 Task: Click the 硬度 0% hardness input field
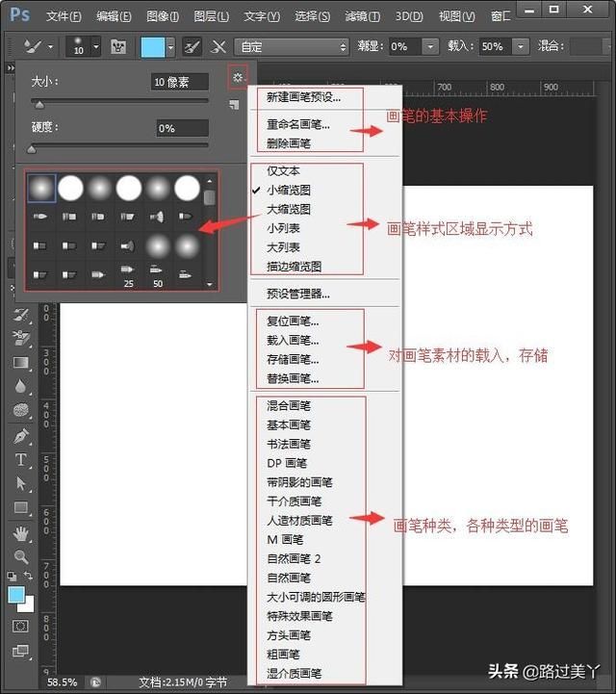click(182, 128)
